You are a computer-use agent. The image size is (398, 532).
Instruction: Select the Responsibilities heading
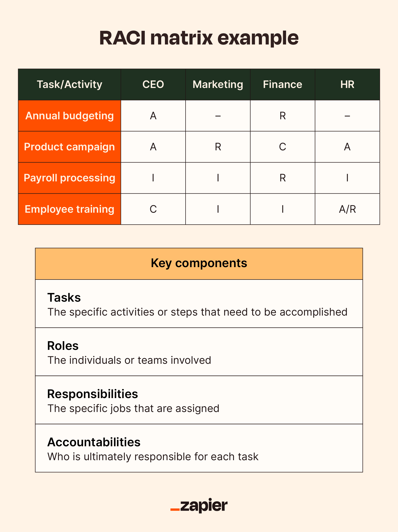(x=93, y=394)
